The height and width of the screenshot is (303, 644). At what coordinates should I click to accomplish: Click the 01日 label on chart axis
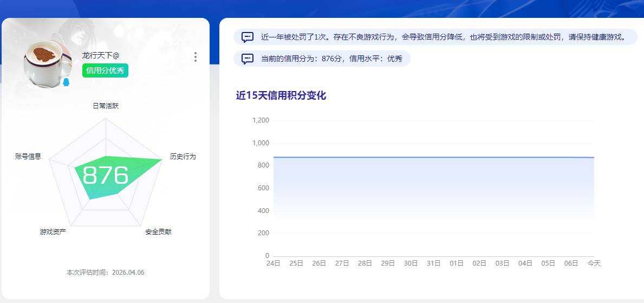456,263
